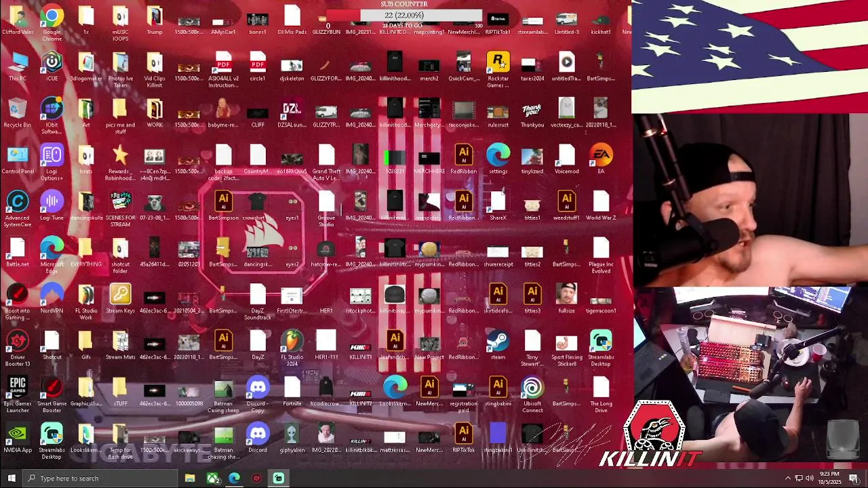Open the ShareX desktop icon
This screenshot has width=868, height=488.
pyautogui.click(x=498, y=206)
